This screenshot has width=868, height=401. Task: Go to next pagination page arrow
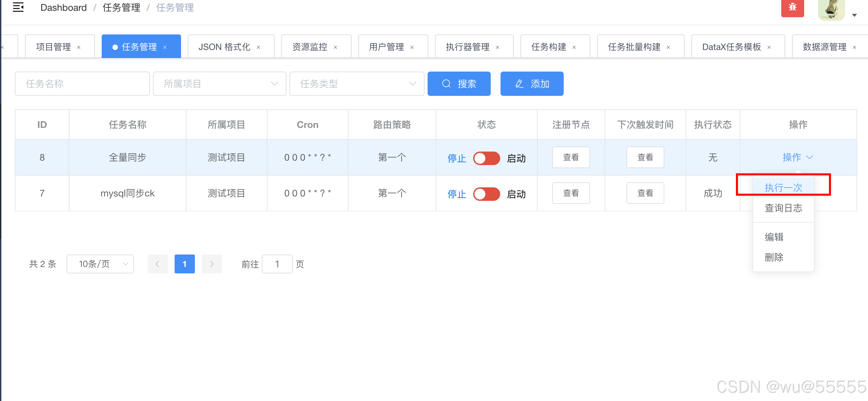[212, 264]
